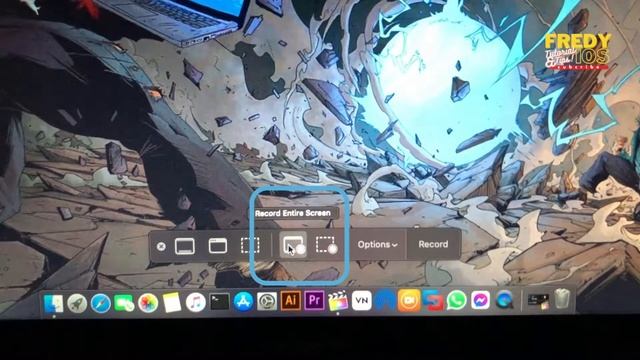Restore minimized window thumbnail in dock

click(x=538, y=301)
